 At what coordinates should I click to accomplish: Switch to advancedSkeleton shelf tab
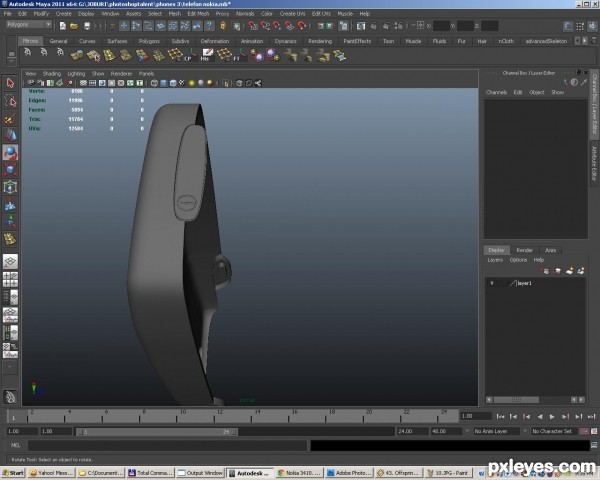pos(546,41)
